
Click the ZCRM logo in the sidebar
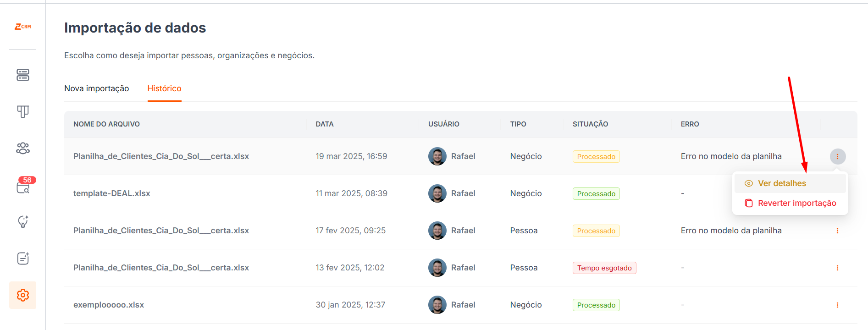coord(23,27)
